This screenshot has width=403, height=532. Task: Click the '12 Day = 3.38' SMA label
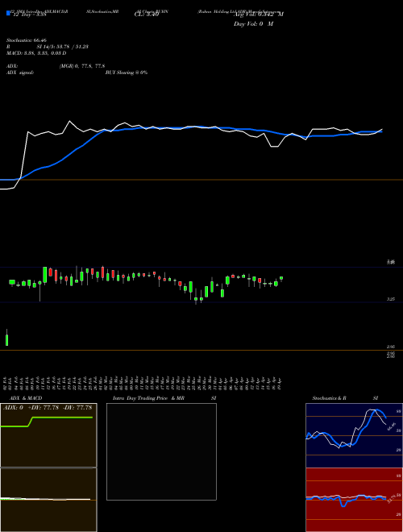point(30,15)
